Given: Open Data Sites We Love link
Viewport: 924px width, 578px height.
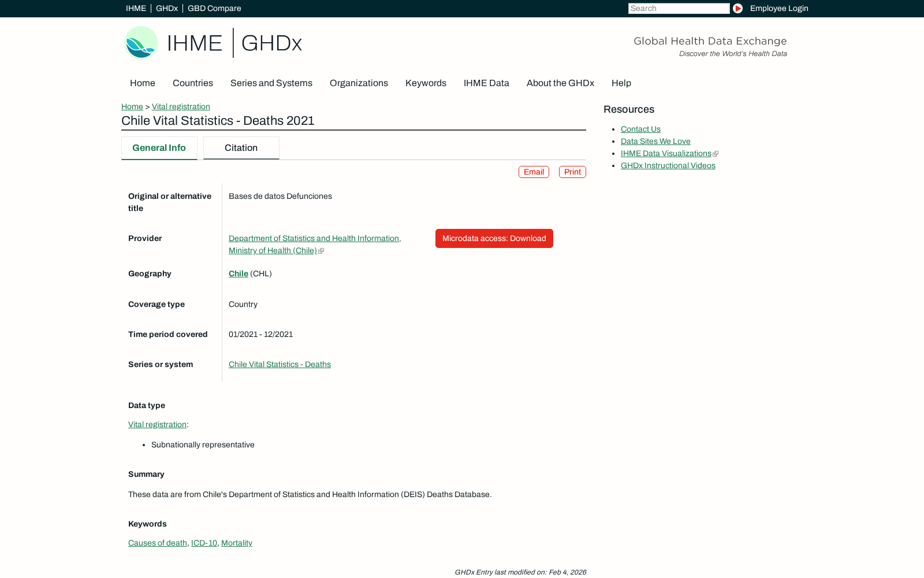Looking at the screenshot, I should pos(655,142).
